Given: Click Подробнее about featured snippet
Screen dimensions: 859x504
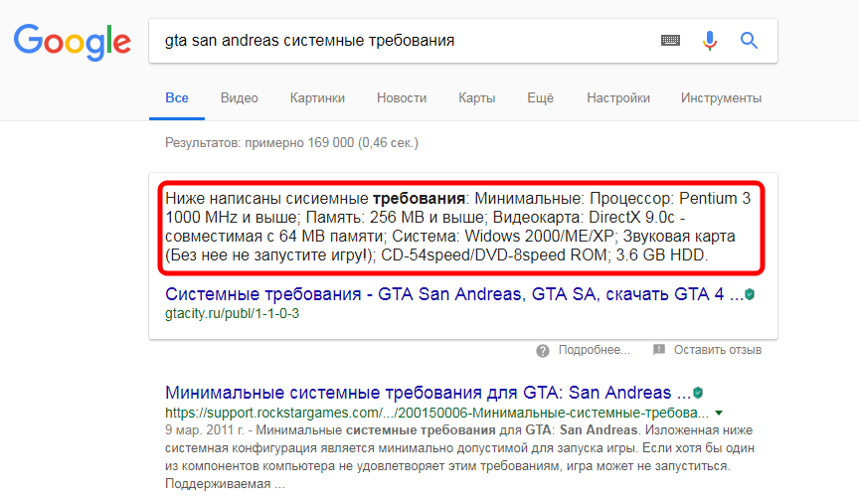Looking at the screenshot, I should pos(594,350).
